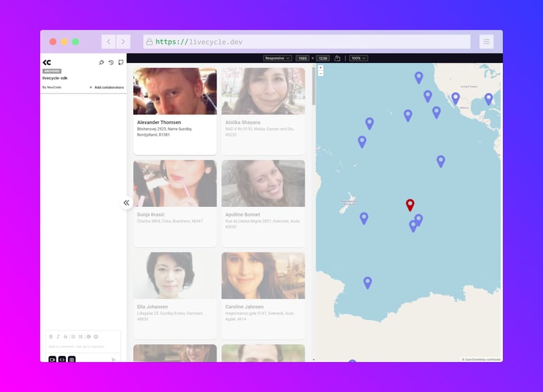Click the code snippet button
543x392 pixels.
[x=62, y=359]
